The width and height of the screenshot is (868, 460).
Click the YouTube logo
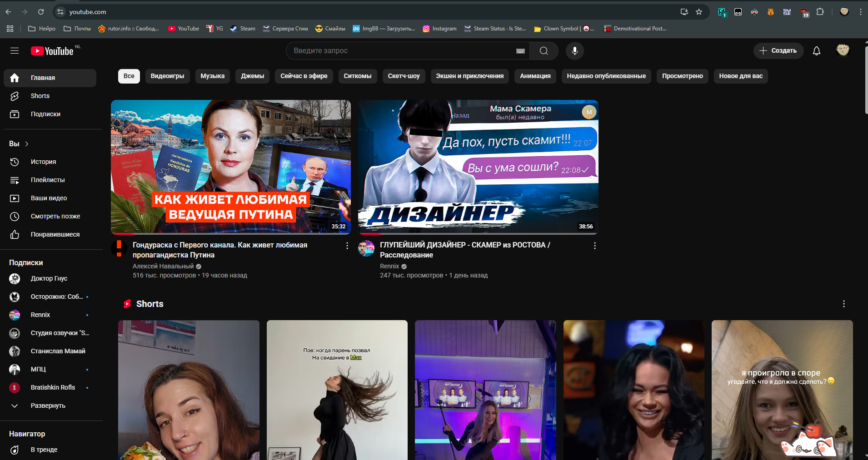point(52,51)
